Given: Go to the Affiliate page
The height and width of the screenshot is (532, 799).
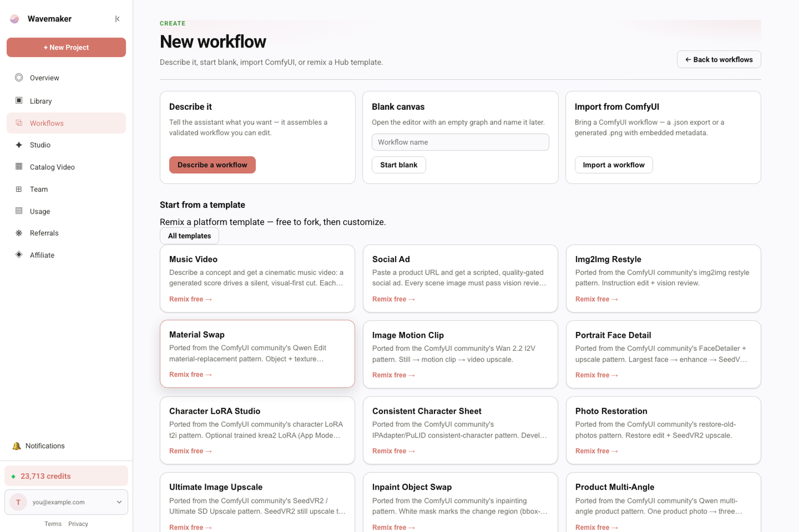Looking at the screenshot, I should [x=66, y=255].
